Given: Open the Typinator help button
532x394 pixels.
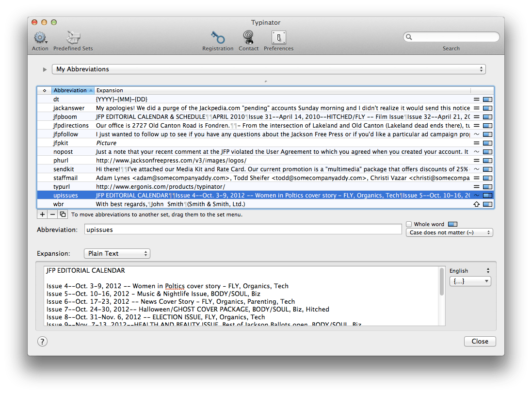Looking at the screenshot, I should [x=42, y=341].
